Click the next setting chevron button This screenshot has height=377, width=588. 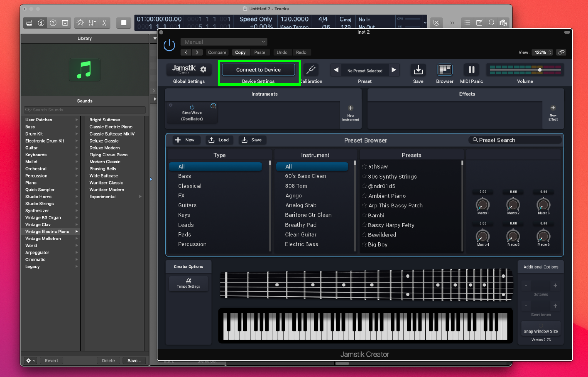pos(197,52)
